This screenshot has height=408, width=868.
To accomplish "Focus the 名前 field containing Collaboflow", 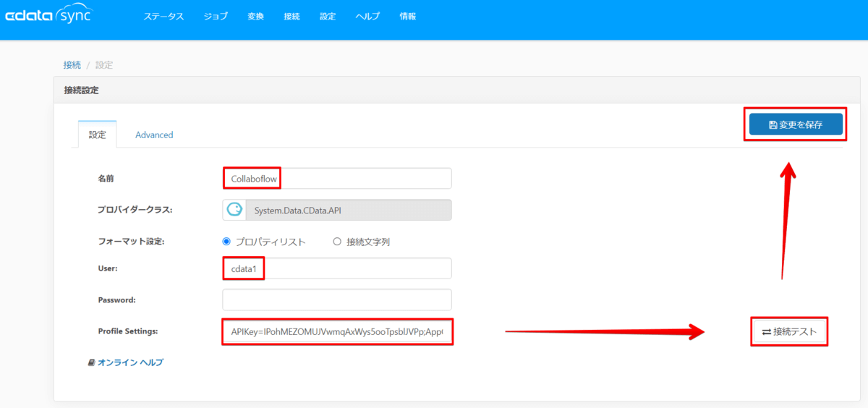I will [336, 179].
